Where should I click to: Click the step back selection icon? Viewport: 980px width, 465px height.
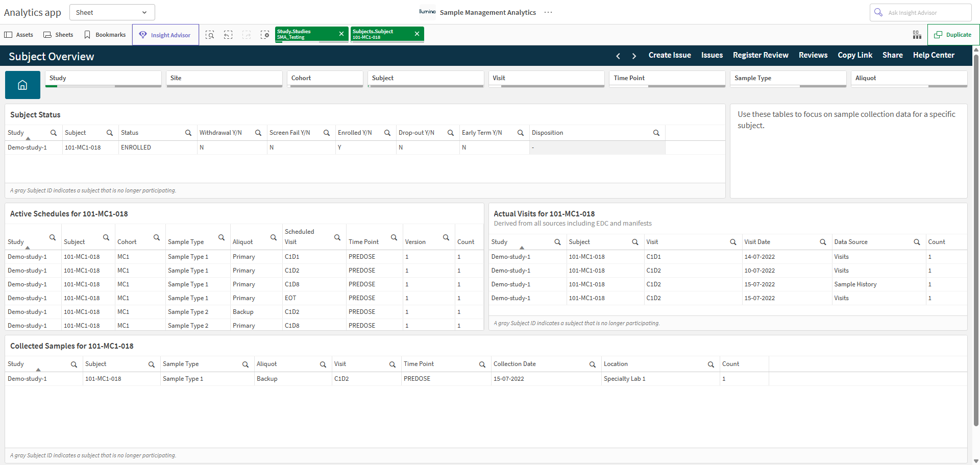(x=228, y=35)
